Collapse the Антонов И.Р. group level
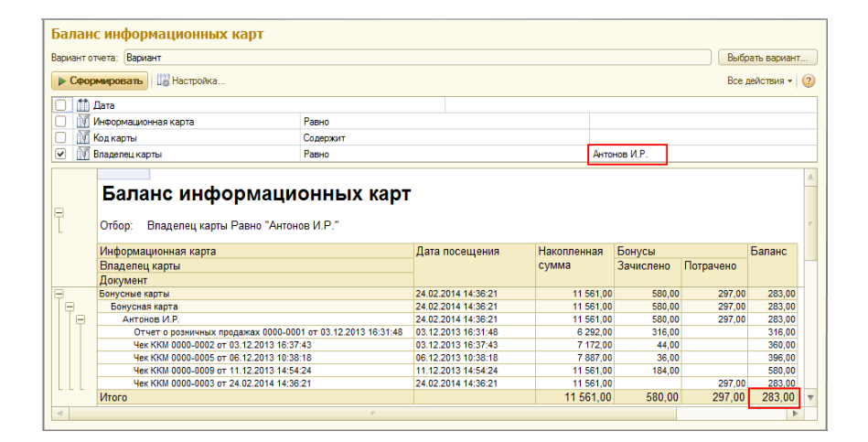 80,319
